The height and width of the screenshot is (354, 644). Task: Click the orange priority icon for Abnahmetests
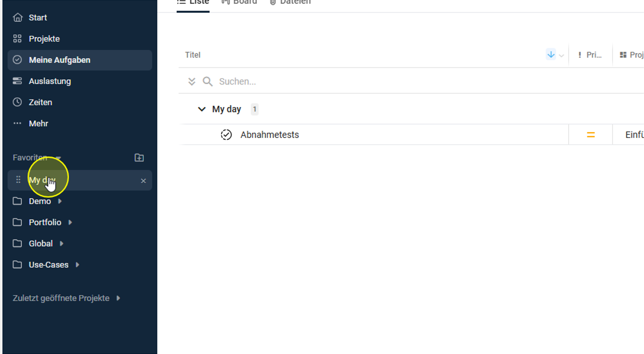tap(590, 135)
